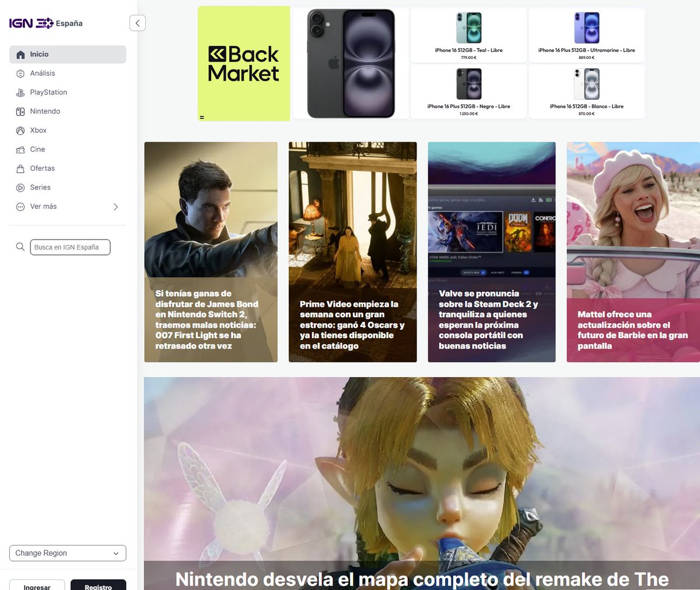The image size is (700, 590).
Task: Open the iPhone 16 Plus Ultramarine product
Action: coord(586,35)
